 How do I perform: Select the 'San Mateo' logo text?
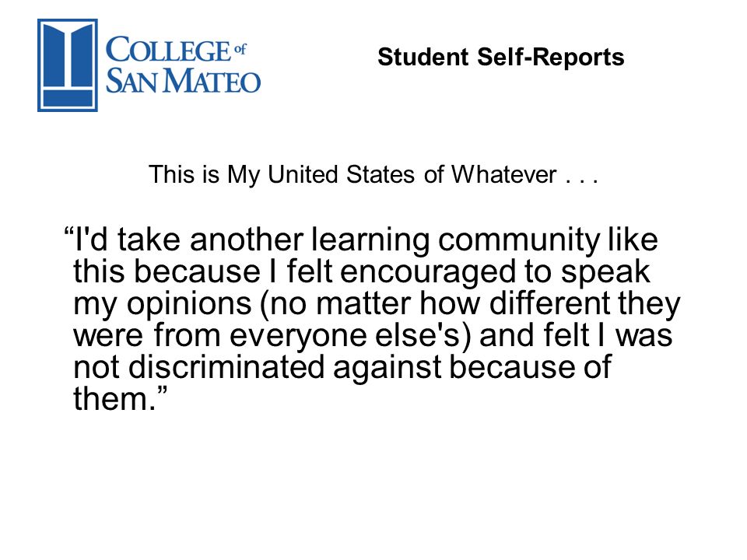183,81
